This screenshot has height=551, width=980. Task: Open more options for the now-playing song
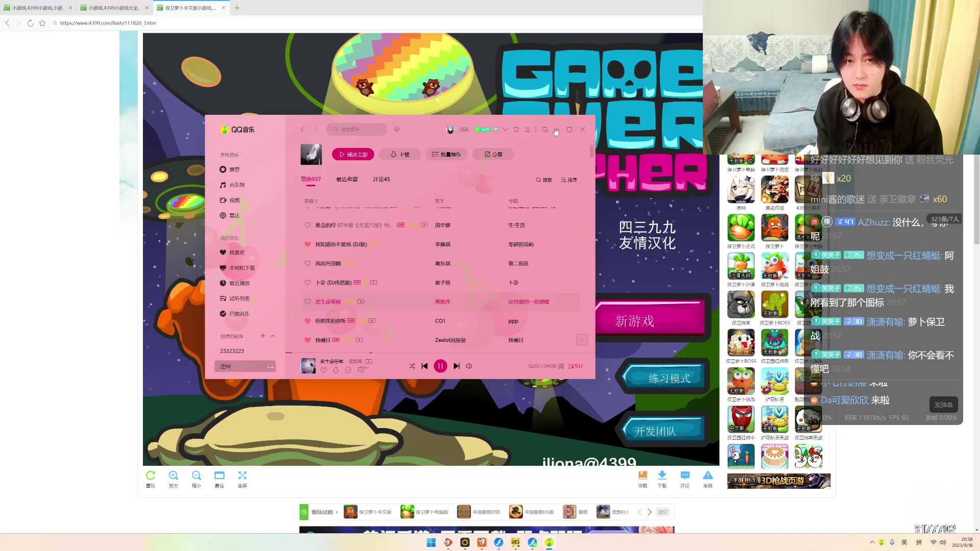pos(348,370)
